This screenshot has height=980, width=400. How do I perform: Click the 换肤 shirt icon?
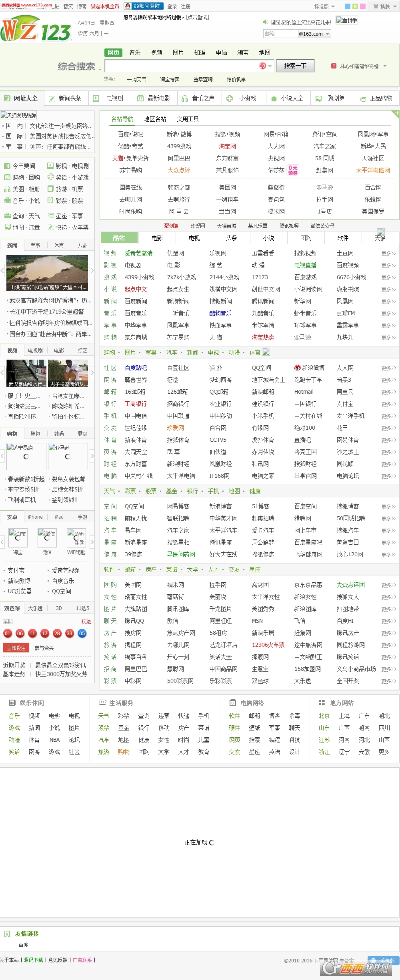click(376, 6)
